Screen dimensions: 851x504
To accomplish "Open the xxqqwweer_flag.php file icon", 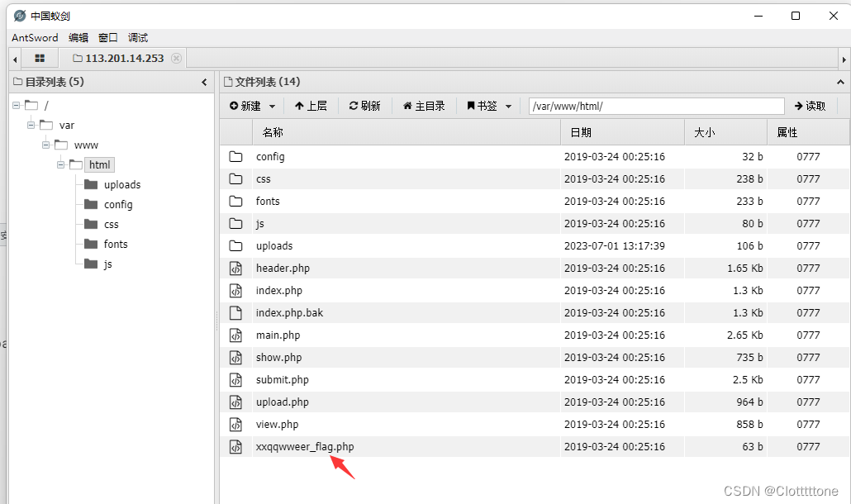I will click(x=237, y=446).
